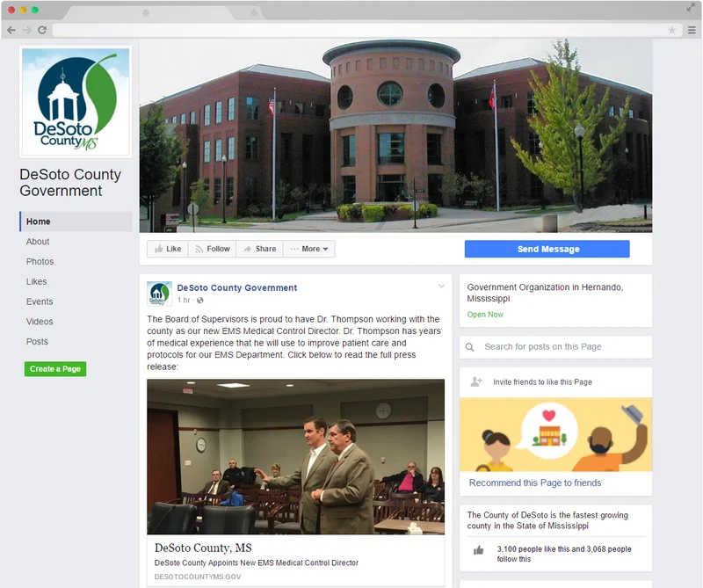The image size is (703, 588).
Task: Select Events in the left navigation
Action: tap(40, 301)
